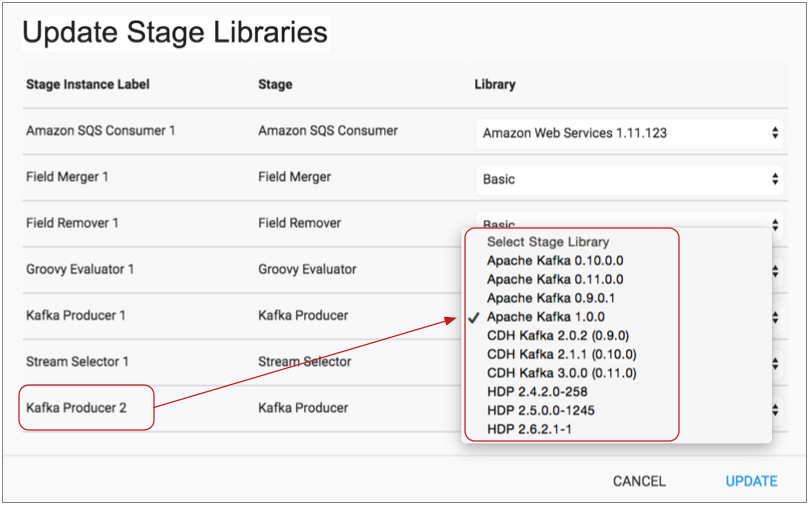Image resolution: width=808 pixels, height=505 pixels.
Task: Select Apache Kafka 0.10.0.0 option
Action: 554,261
